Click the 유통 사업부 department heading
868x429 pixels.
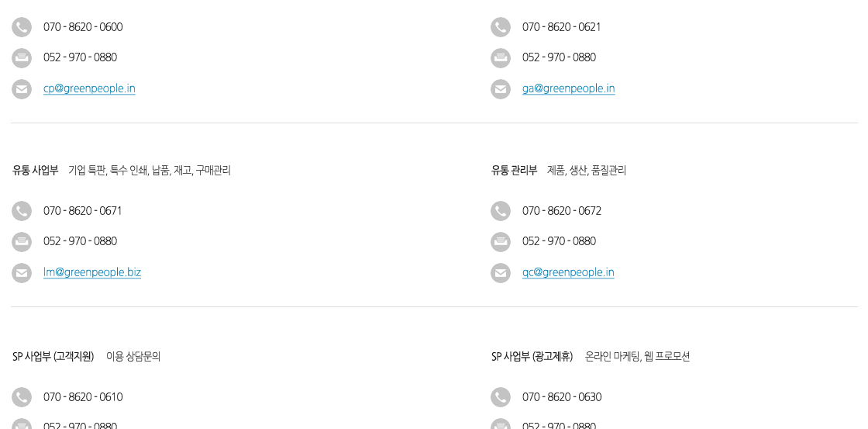[36, 171]
